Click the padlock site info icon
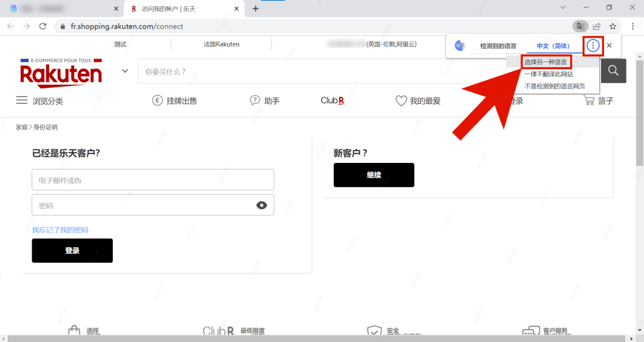644x342 pixels. tap(63, 26)
